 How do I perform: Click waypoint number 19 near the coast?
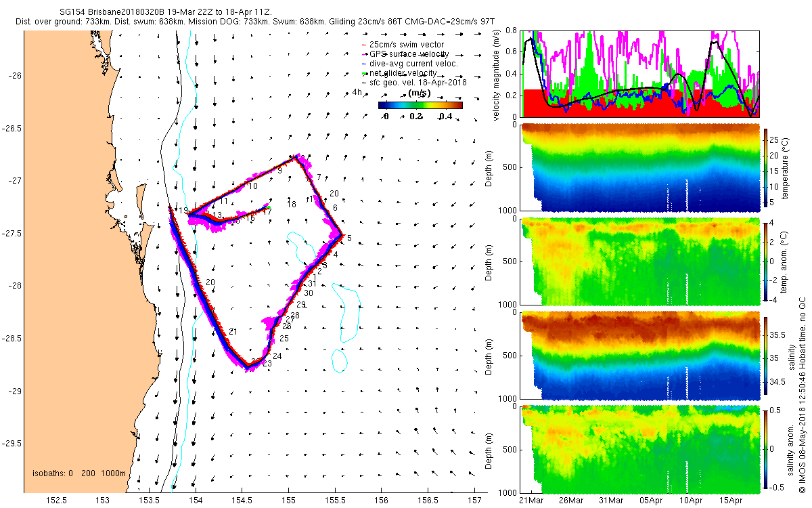click(183, 211)
